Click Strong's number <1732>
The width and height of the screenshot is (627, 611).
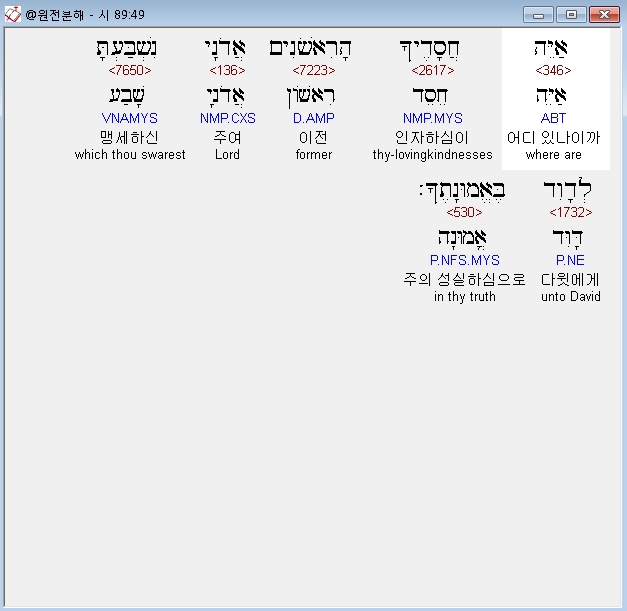point(571,212)
